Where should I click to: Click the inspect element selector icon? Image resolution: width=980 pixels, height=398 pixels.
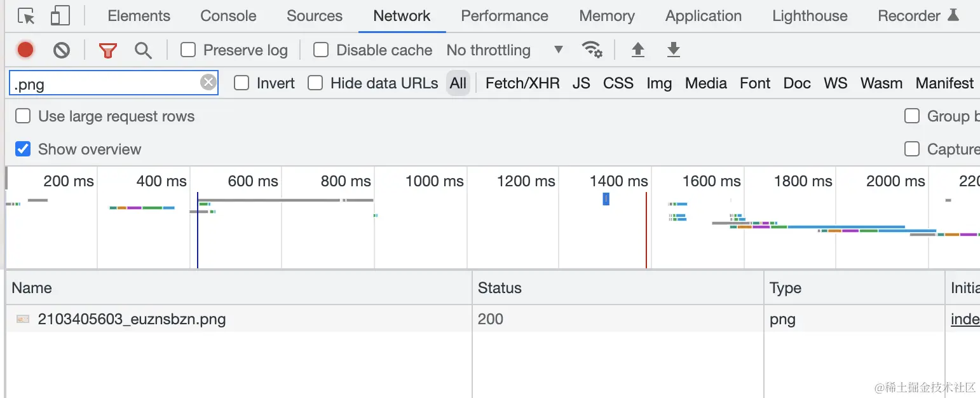[x=26, y=16]
